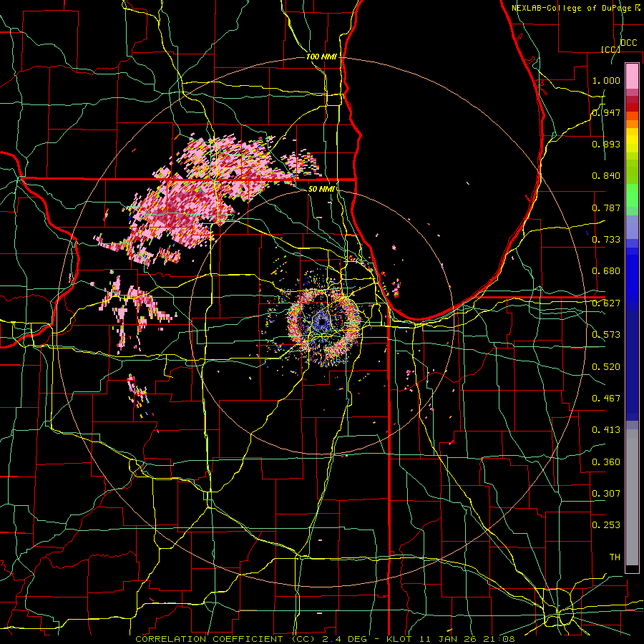Select the 0.893 scale value
644x644 pixels.
point(606,144)
